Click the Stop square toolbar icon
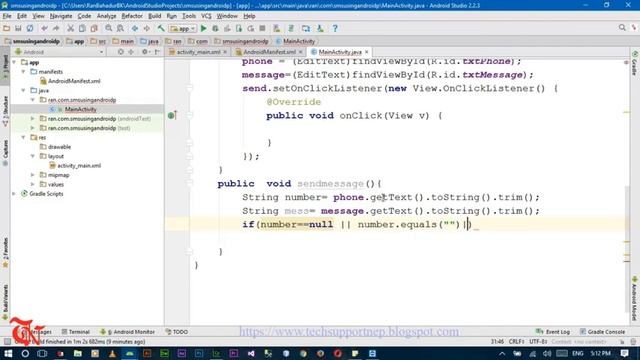The image size is (640, 360). (x=262, y=28)
